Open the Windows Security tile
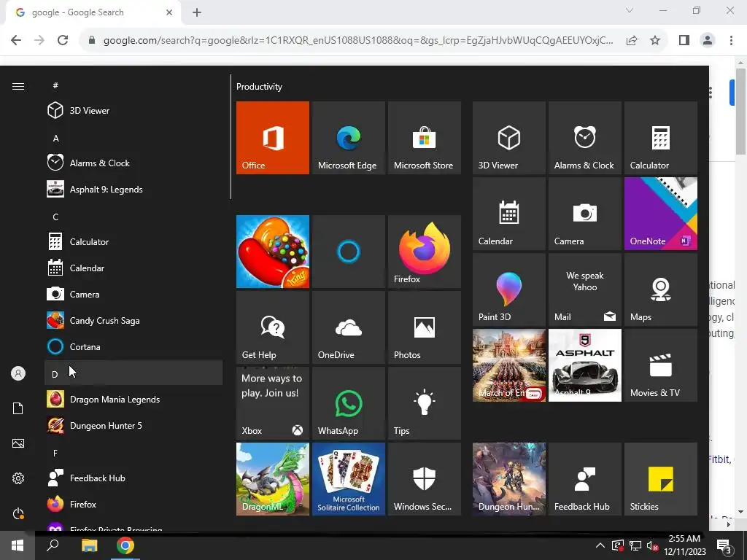The width and height of the screenshot is (747, 560). coord(424,478)
